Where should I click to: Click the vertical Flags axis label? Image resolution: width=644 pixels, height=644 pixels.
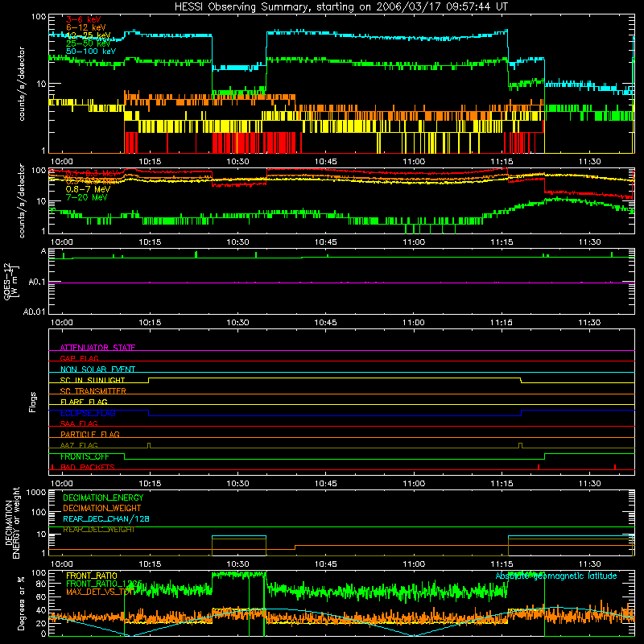point(33,402)
